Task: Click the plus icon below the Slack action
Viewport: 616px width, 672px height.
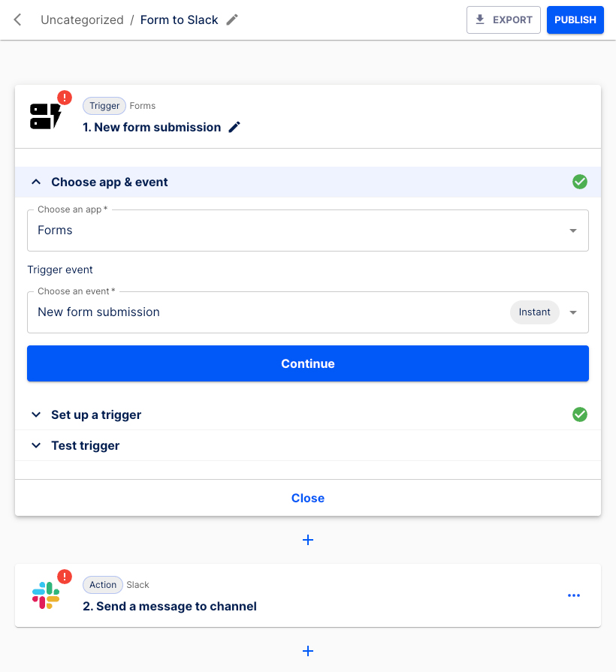Action: tap(308, 651)
